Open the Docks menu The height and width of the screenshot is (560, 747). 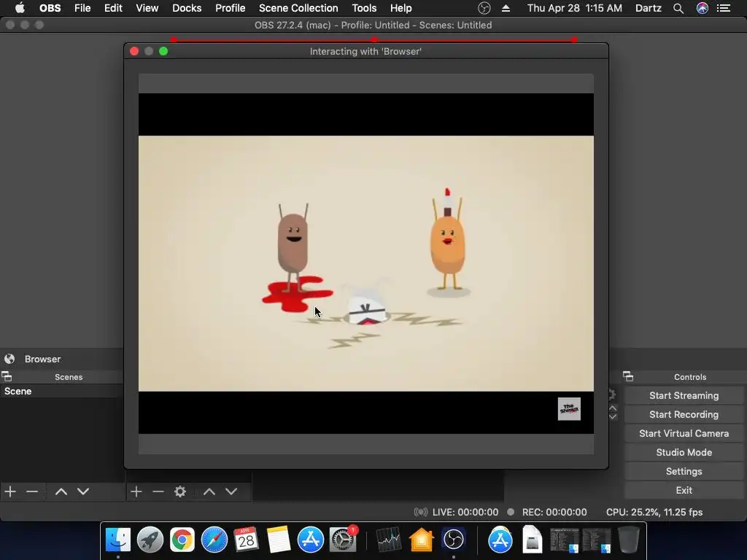(187, 8)
